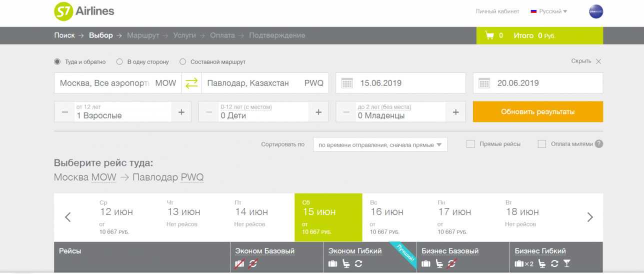Image resolution: width=644 pixels, height=274 pixels.
Task: Show next dates with right arrow
Action: [590, 217]
